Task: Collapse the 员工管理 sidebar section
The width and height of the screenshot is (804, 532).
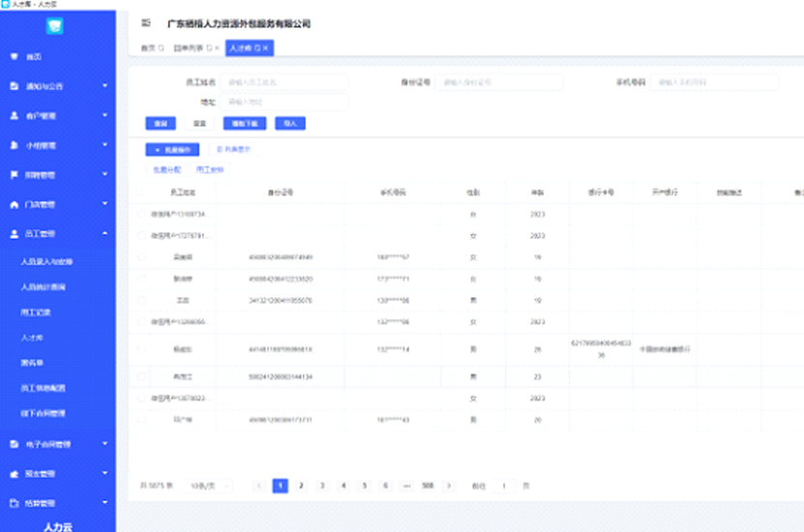Action: [x=104, y=234]
